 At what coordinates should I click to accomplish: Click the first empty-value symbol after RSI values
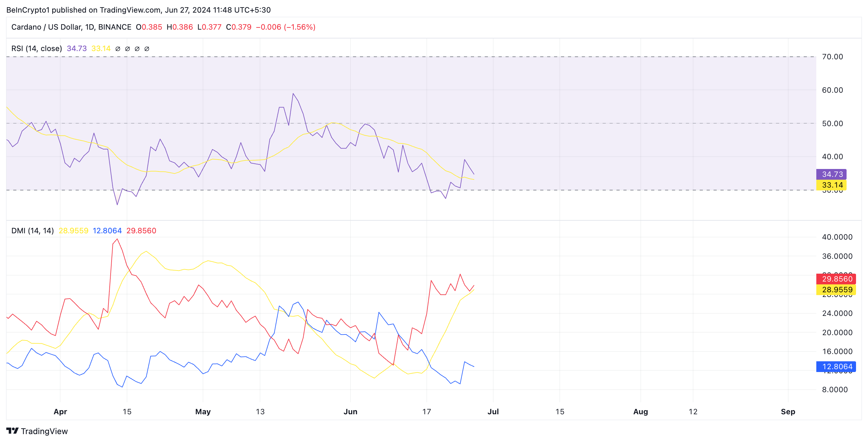[x=118, y=49]
